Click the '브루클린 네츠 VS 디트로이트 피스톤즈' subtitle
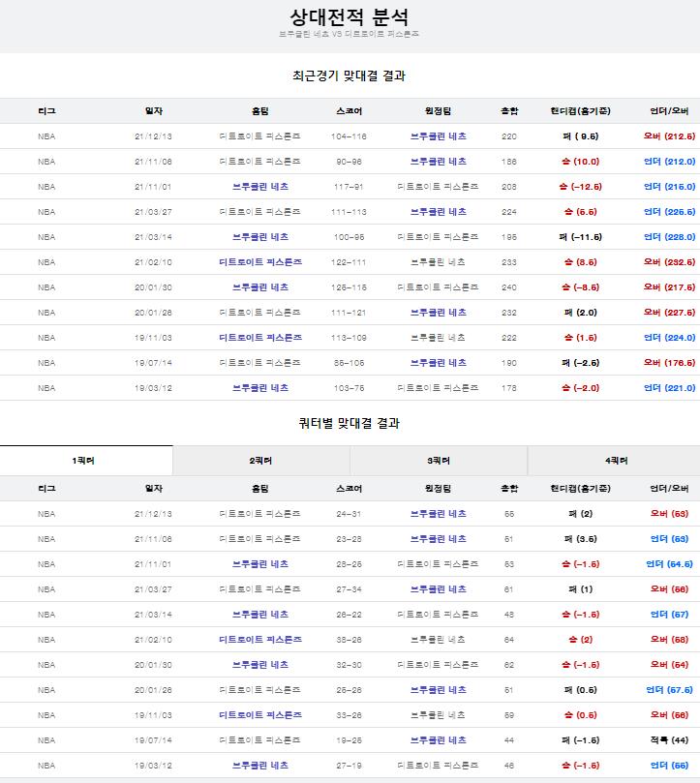 349,34
